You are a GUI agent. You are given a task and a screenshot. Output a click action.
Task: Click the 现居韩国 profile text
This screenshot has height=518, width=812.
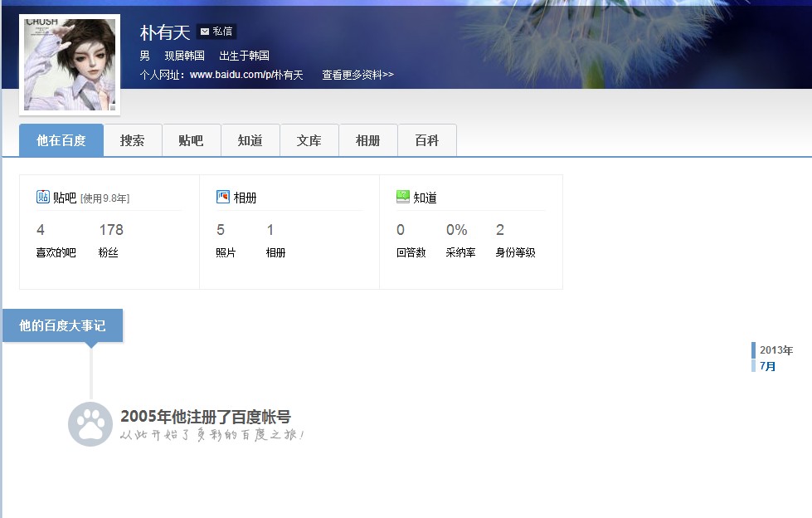pos(184,56)
